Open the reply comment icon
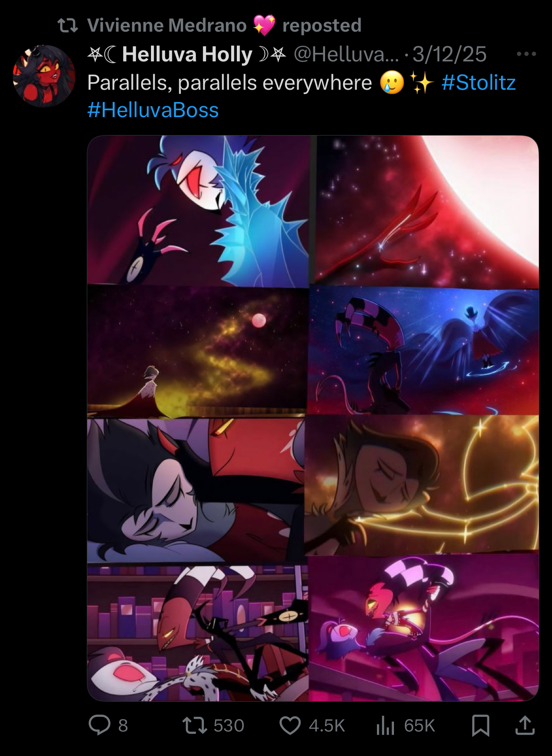The image size is (552, 756). (x=100, y=725)
